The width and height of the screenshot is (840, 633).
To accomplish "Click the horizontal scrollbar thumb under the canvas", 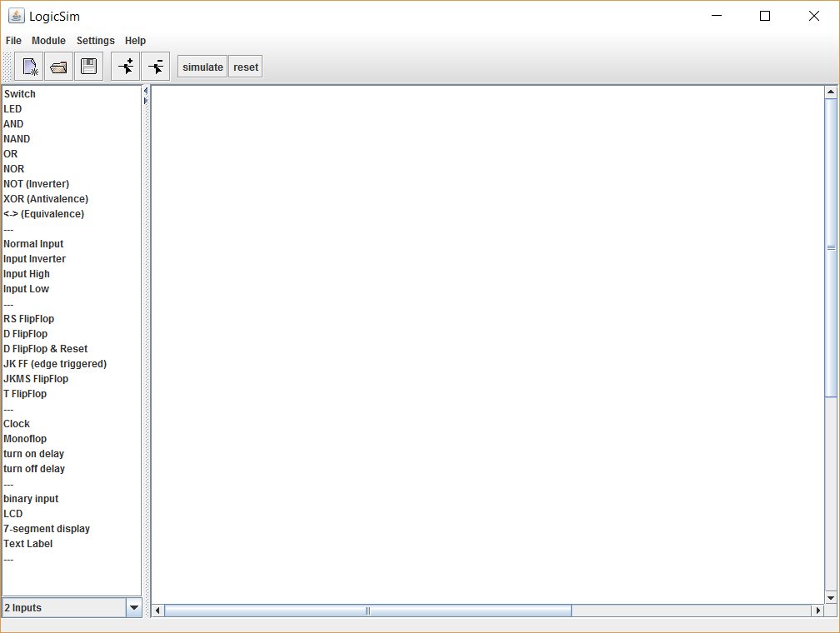I will 367,611.
